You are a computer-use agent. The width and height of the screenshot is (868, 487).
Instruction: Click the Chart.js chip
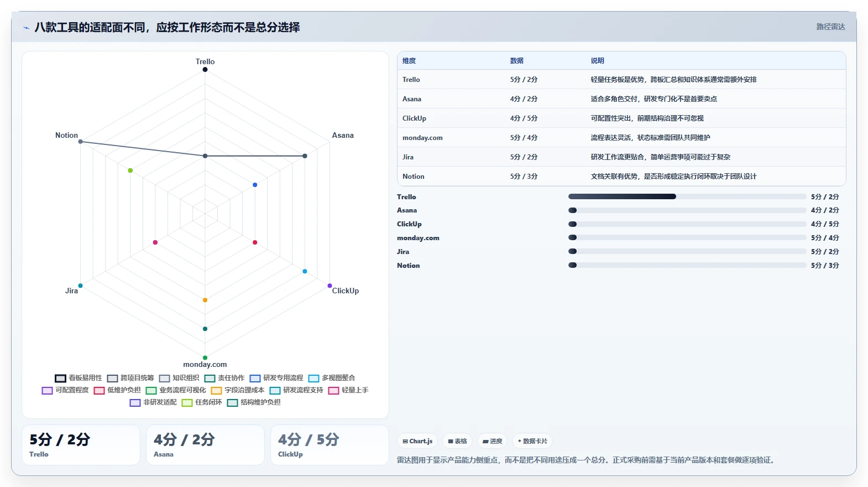(417, 441)
